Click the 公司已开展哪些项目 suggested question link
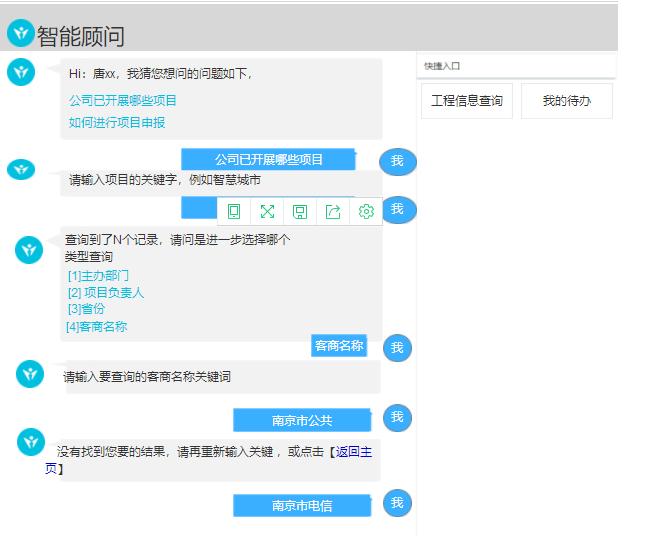 123,101
